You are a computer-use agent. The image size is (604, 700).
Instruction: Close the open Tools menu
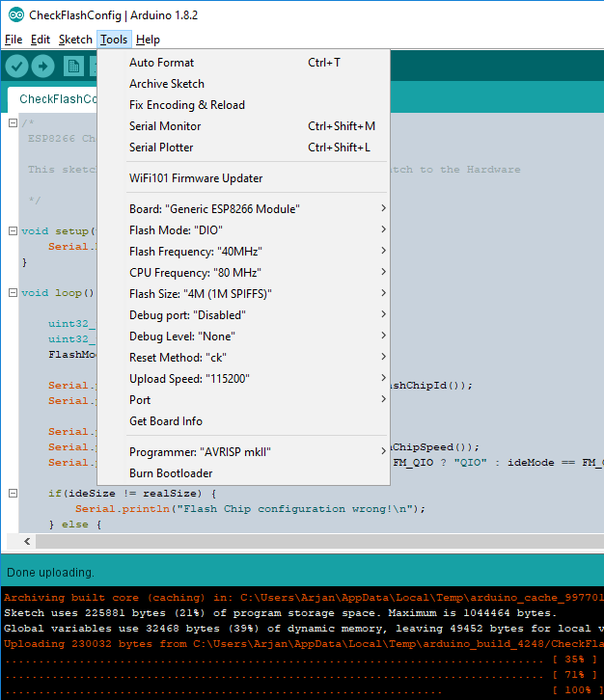click(114, 40)
